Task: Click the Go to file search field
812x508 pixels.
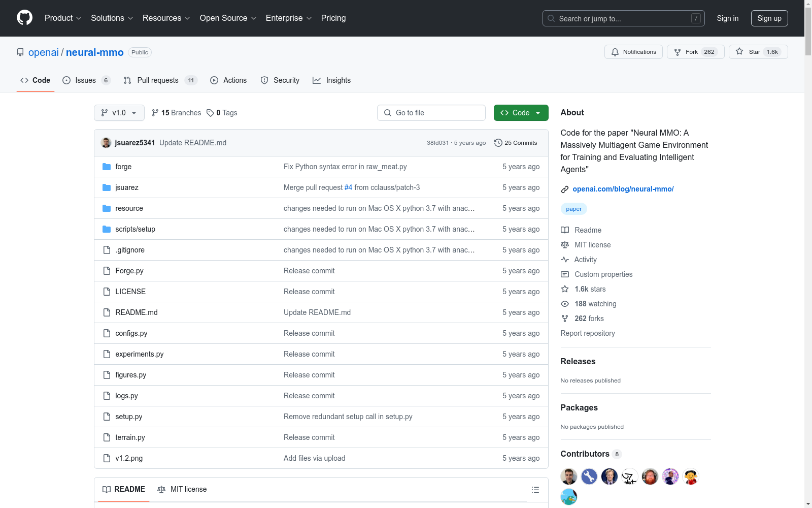Action: [x=431, y=113]
